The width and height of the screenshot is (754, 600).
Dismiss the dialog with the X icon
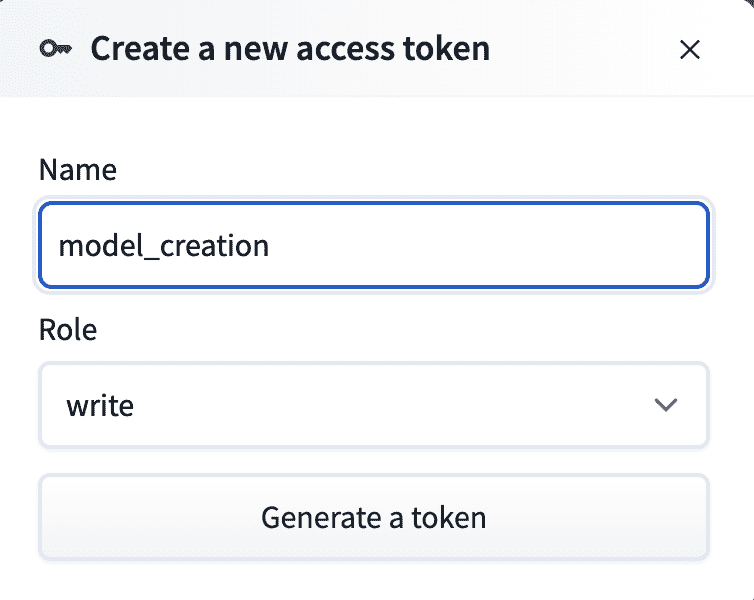click(689, 50)
